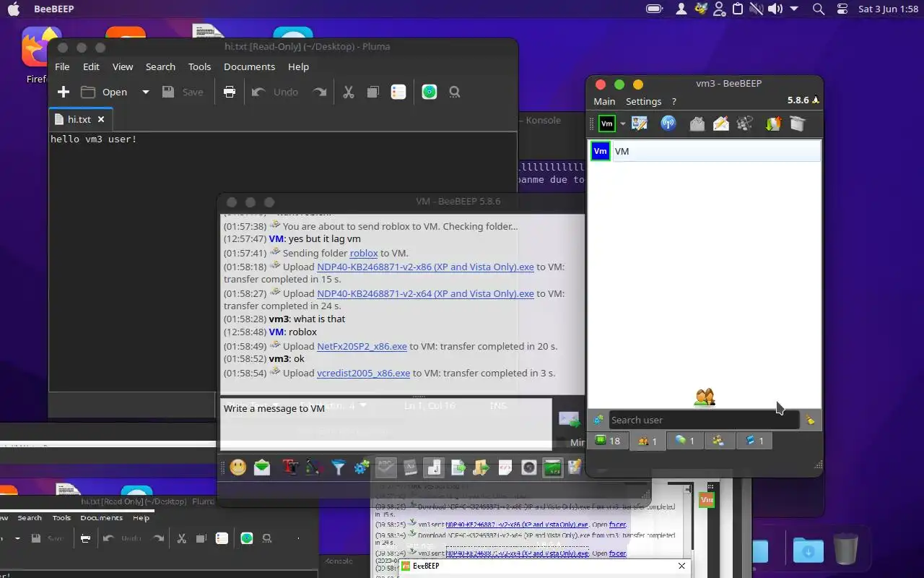Open the Settings menu in vm3 BeeBEEP
This screenshot has width=924, height=578.
[x=643, y=101]
